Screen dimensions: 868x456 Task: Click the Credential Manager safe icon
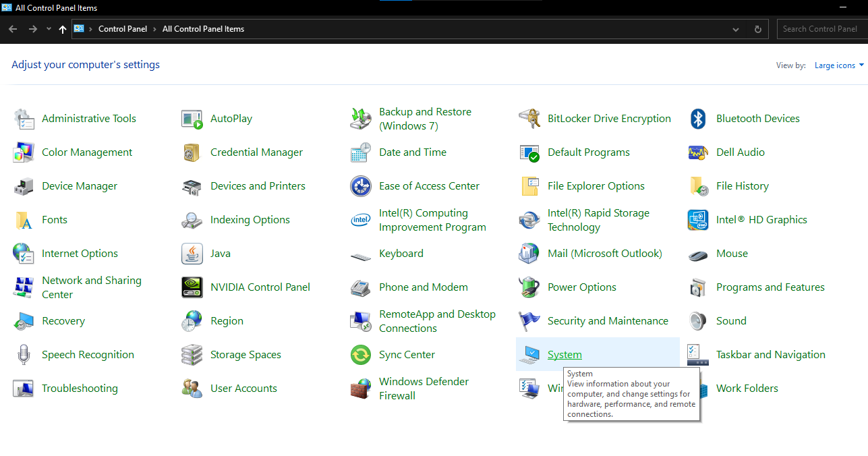pos(192,152)
